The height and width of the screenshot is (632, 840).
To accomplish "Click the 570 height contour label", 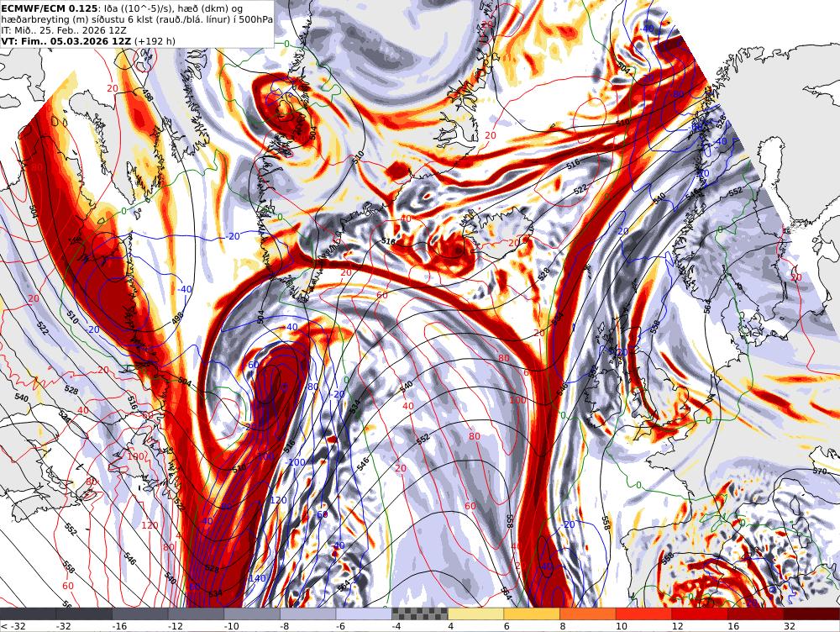I will 820,471.
